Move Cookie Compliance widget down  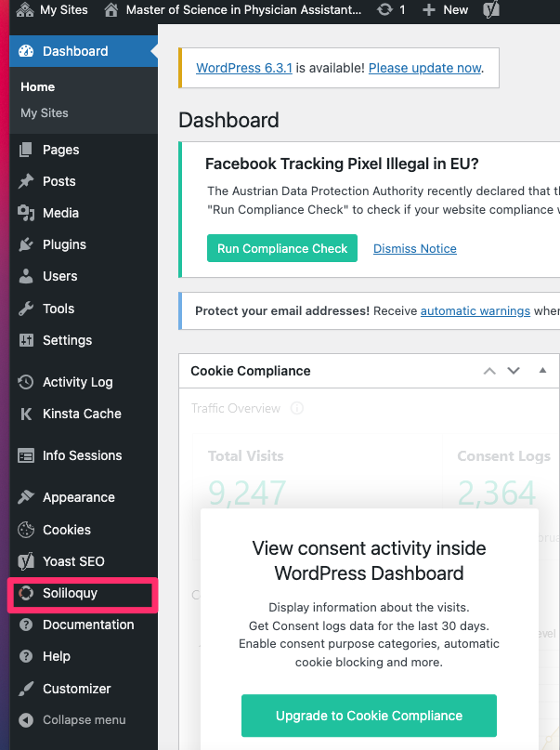(514, 371)
